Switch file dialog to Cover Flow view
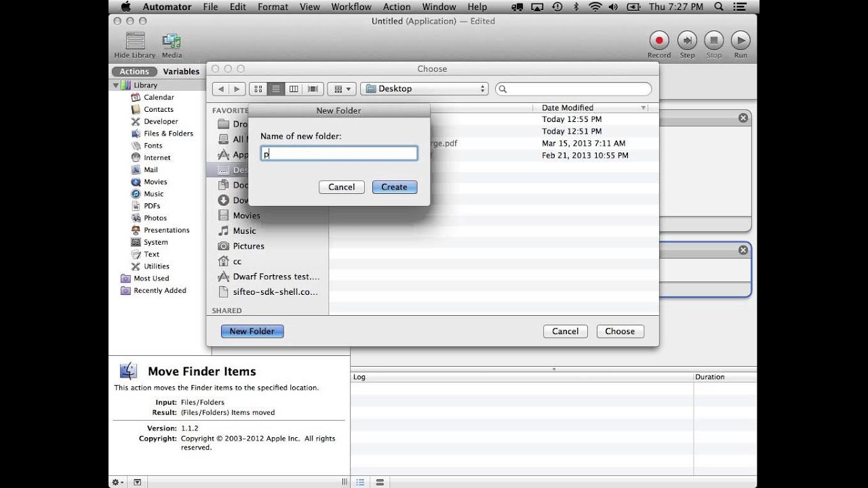 point(313,89)
